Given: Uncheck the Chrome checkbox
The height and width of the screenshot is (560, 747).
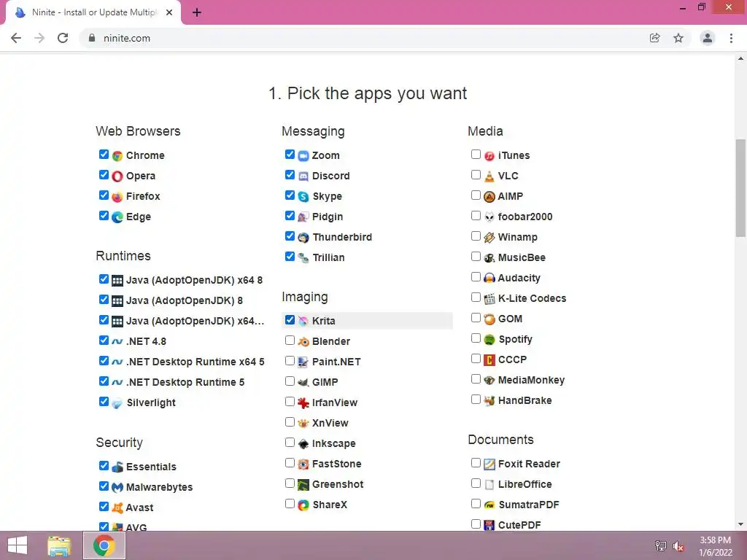Looking at the screenshot, I should 104,155.
